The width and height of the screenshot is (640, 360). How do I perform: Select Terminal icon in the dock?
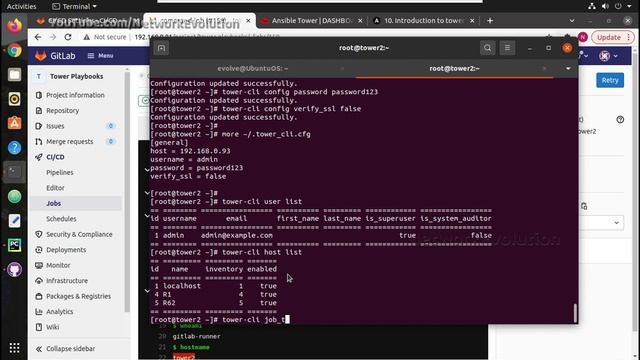[14, 172]
